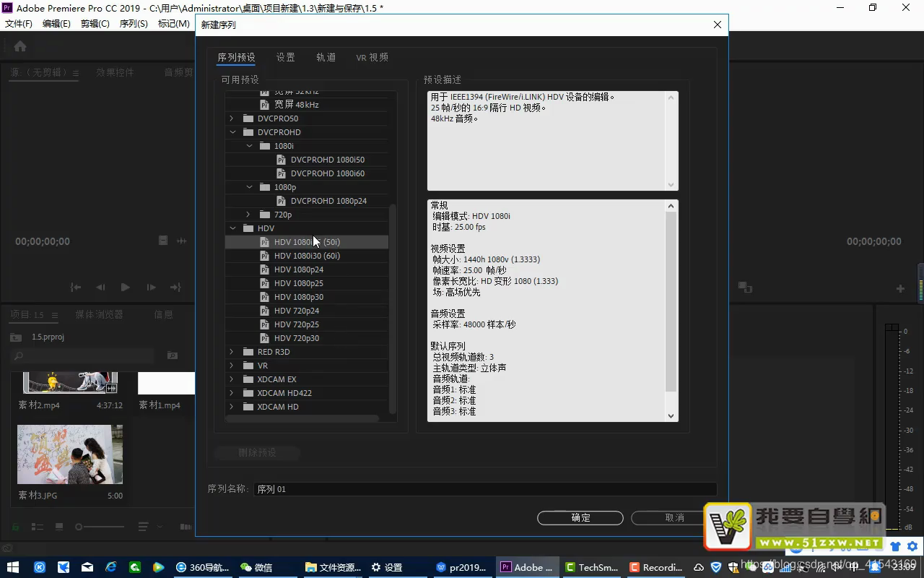
Task: Expand the RED R3D folder
Action: 232,352
